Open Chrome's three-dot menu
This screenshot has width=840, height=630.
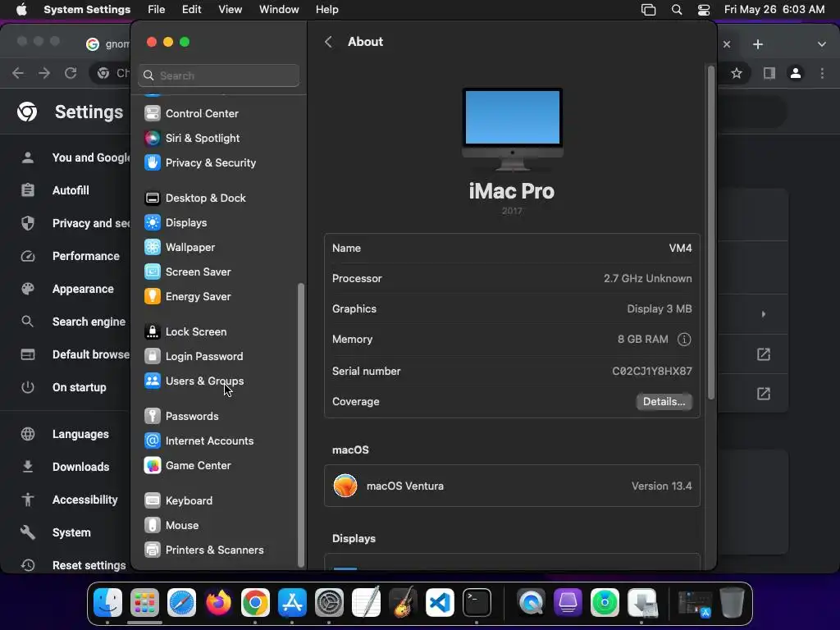click(x=822, y=73)
